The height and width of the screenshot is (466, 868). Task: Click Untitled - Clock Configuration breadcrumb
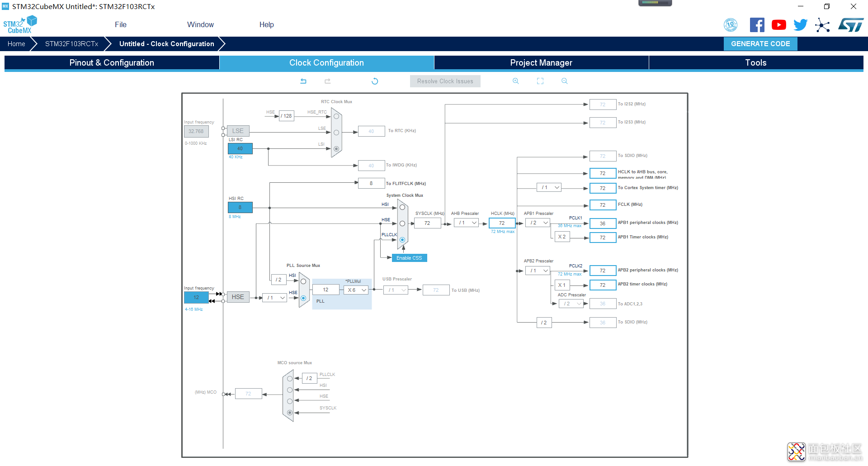click(167, 44)
